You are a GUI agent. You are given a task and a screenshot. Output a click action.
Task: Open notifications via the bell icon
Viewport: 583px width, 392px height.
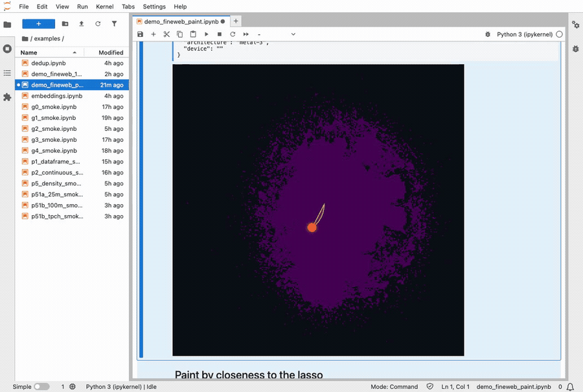pyautogui.click(x=570, y=387)
